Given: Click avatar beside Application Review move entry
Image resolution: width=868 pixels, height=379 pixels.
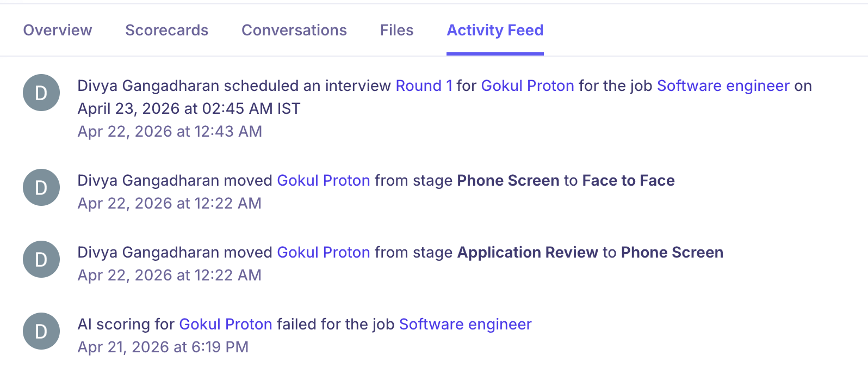Looking at the screenshot, I should (x=41, y=260).
